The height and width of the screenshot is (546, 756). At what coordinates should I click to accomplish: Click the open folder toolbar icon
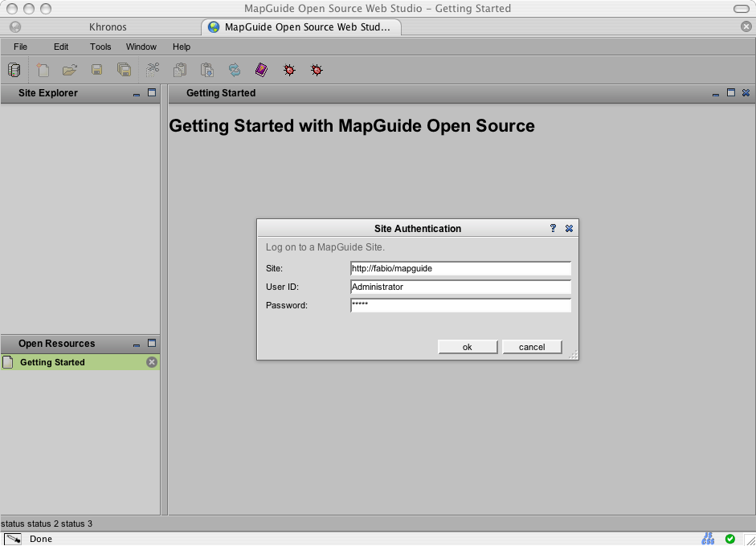[x=70, y=71]
